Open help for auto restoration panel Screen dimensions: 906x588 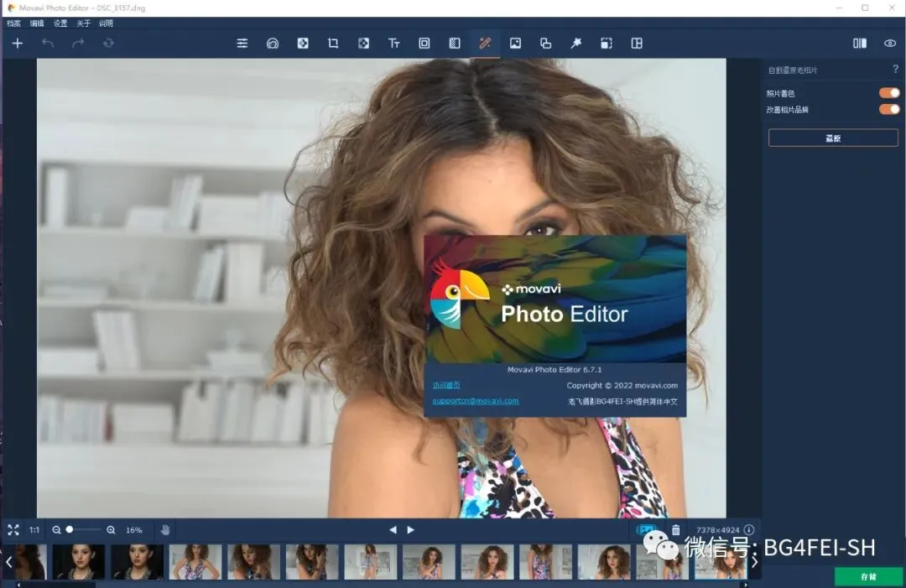[x=896, y=70]
